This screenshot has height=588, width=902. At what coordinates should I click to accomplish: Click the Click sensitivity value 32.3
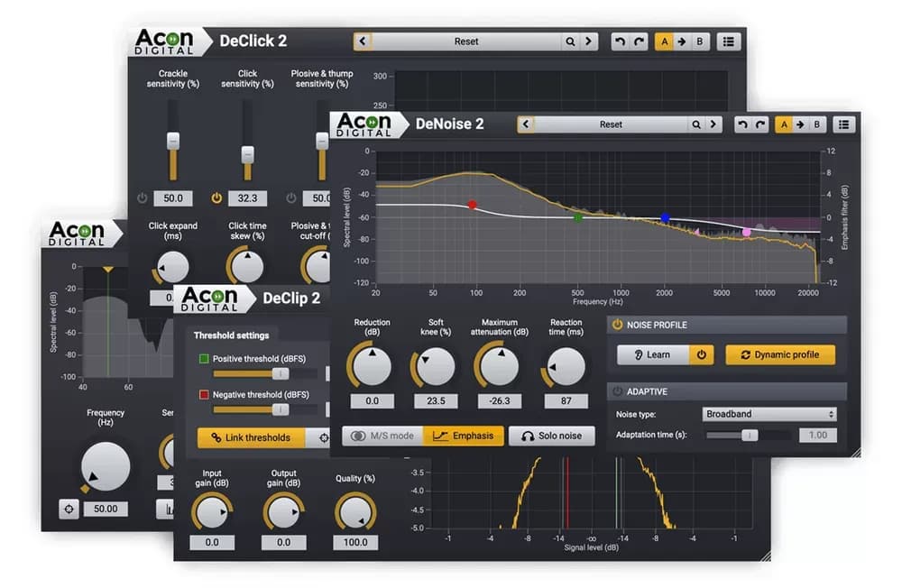247,198
